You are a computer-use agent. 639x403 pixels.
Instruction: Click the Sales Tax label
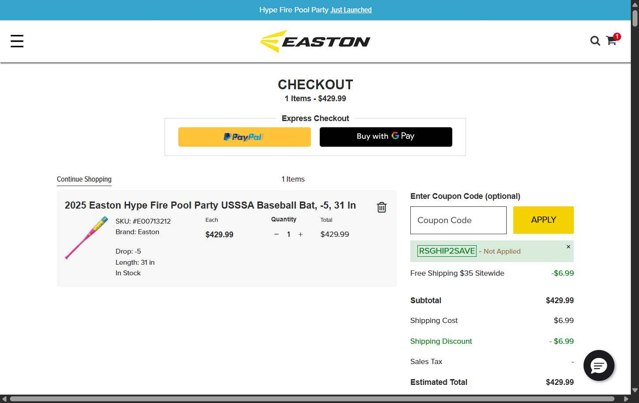click(x=426, y=361)
